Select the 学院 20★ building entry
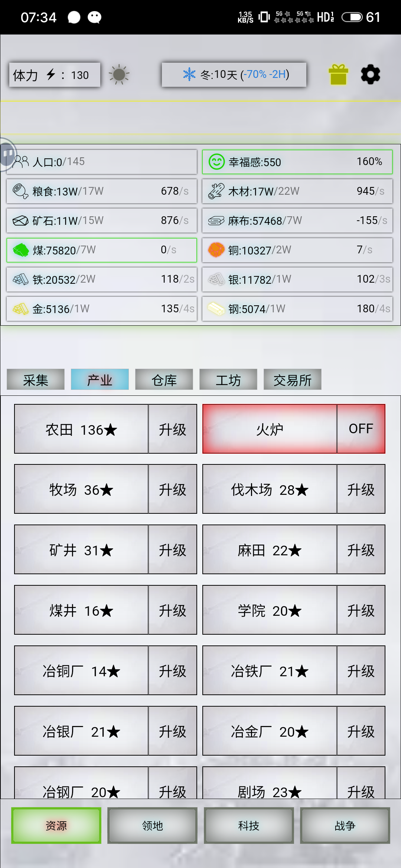This screenshot has width=401, height=868. 270,610
